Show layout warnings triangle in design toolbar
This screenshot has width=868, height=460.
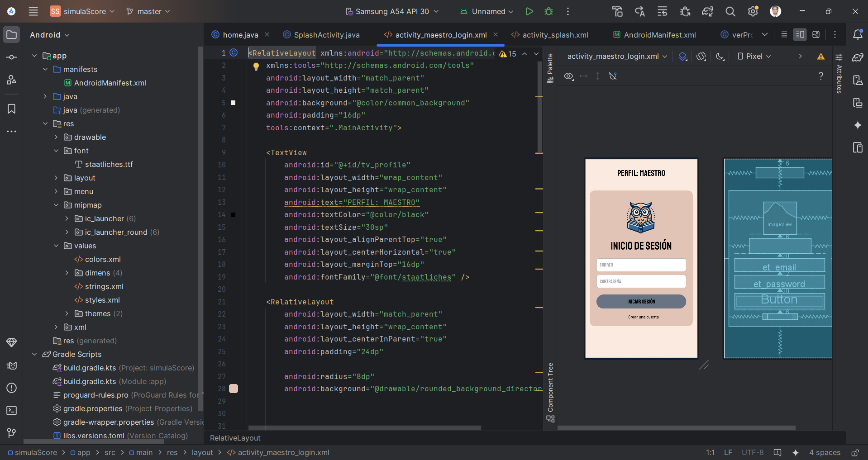coord(820,56)
